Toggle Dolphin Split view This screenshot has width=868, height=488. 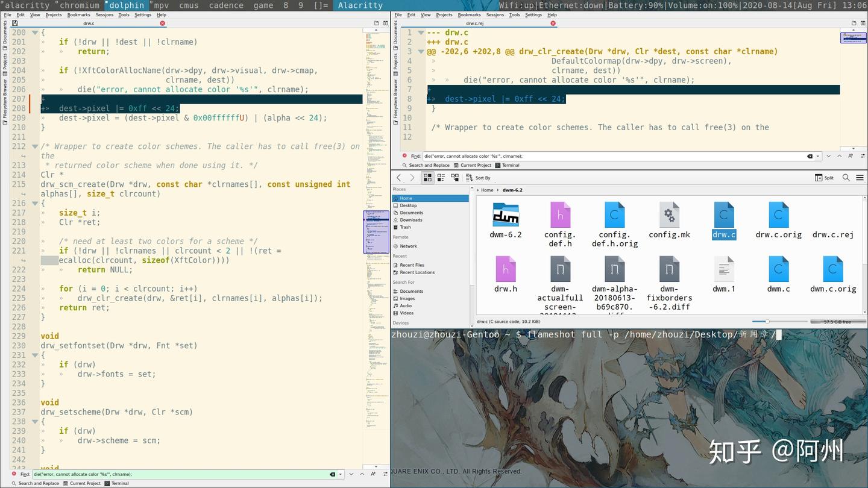(824, 178)
